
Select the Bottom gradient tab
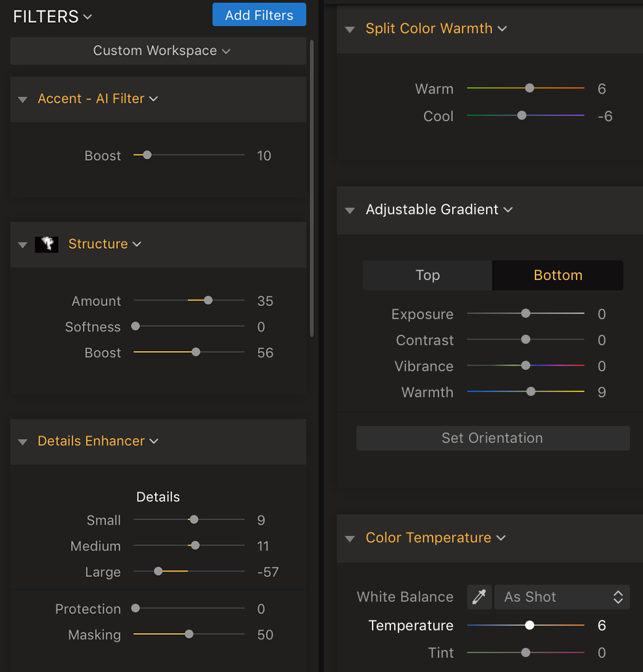point(558,275)
